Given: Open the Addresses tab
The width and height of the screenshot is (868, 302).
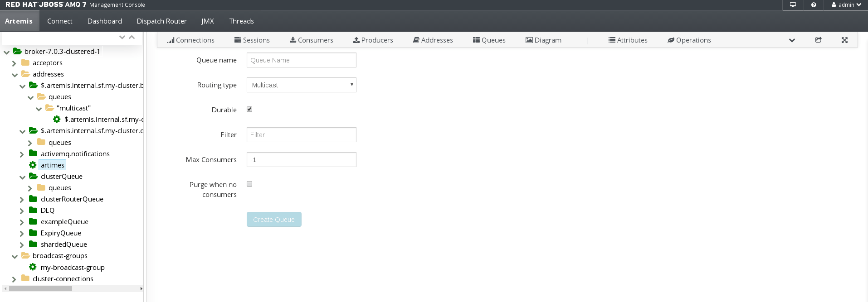Looking at the screenshot, I should pyautogui.click(x=433, y=40).
